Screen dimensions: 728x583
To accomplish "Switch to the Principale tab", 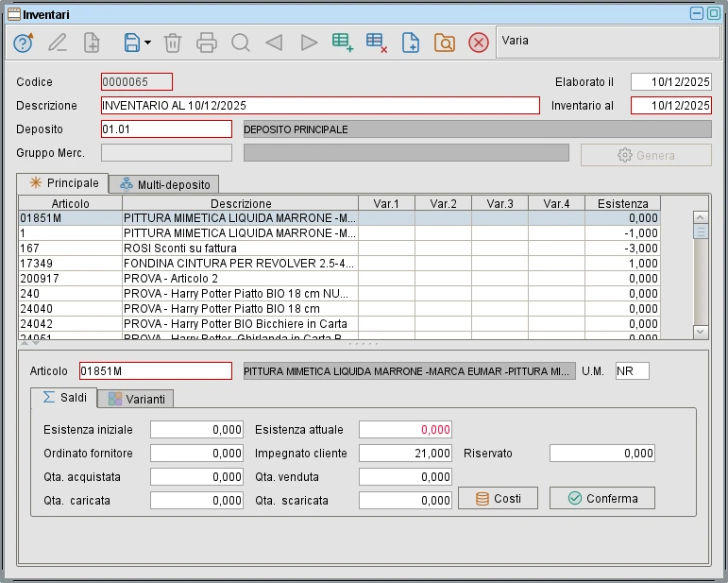I will pos(62,183).
